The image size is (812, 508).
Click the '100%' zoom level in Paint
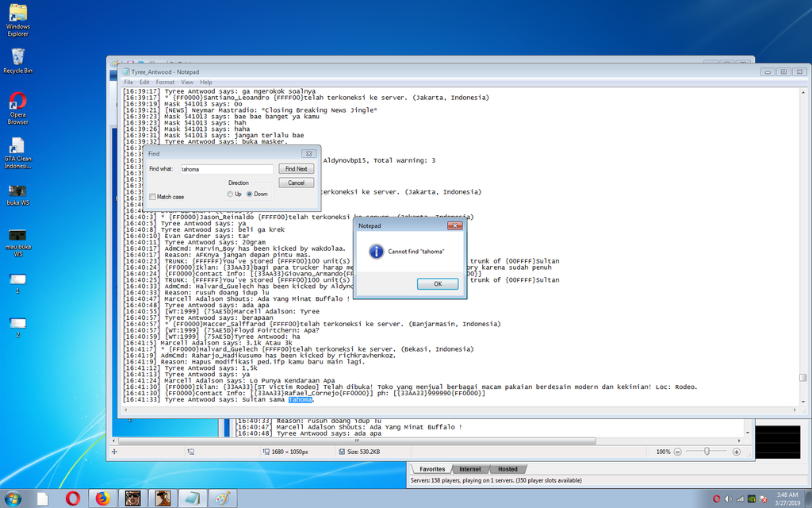click(x=663, y=452)
